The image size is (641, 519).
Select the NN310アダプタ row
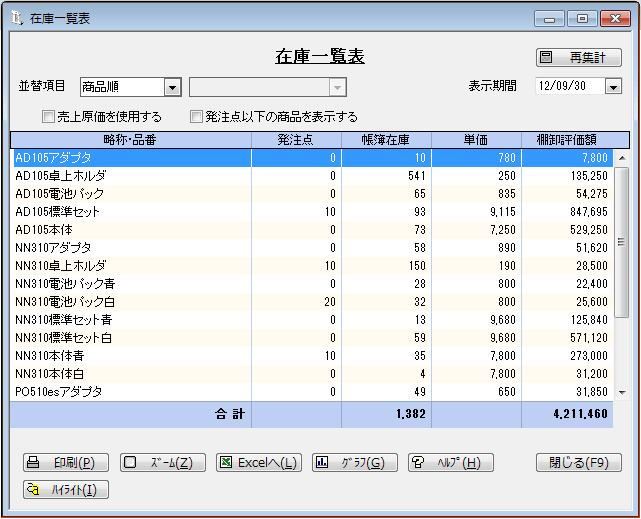[313, 248]
